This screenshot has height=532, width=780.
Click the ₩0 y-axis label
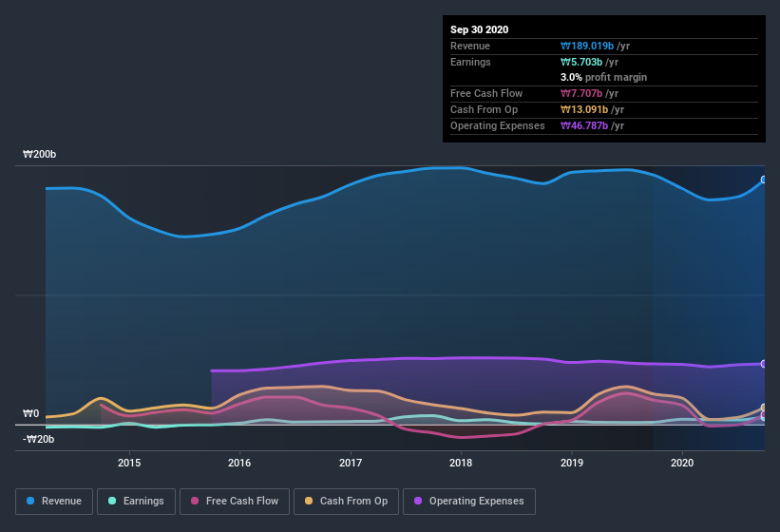click(30, 413)
